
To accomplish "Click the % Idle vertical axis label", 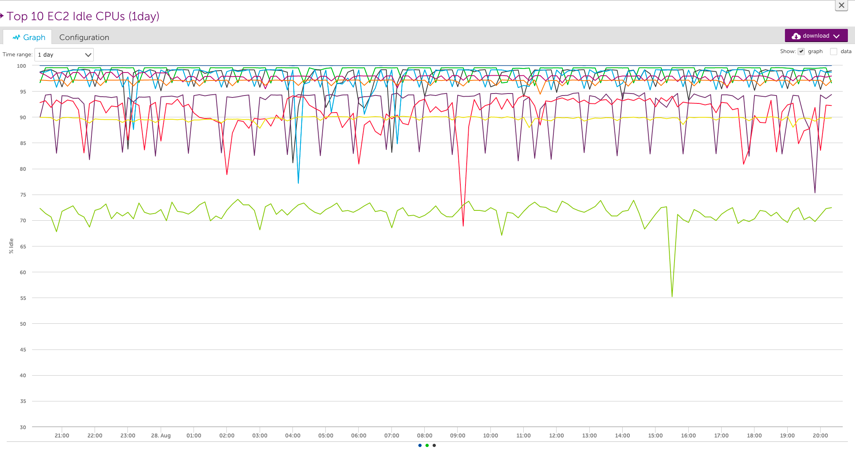I will point(11,245).
